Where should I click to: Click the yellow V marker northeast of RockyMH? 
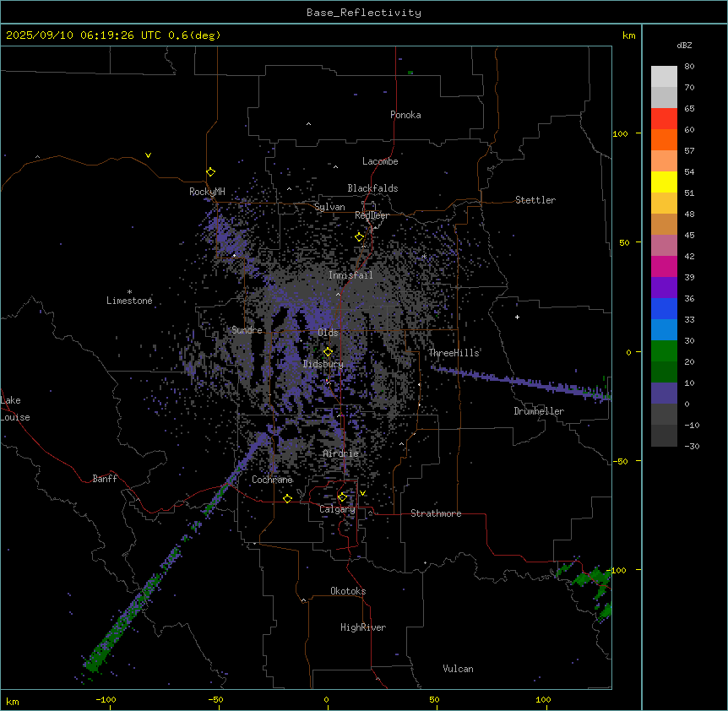pyautogui.click(x=148, y=155)
